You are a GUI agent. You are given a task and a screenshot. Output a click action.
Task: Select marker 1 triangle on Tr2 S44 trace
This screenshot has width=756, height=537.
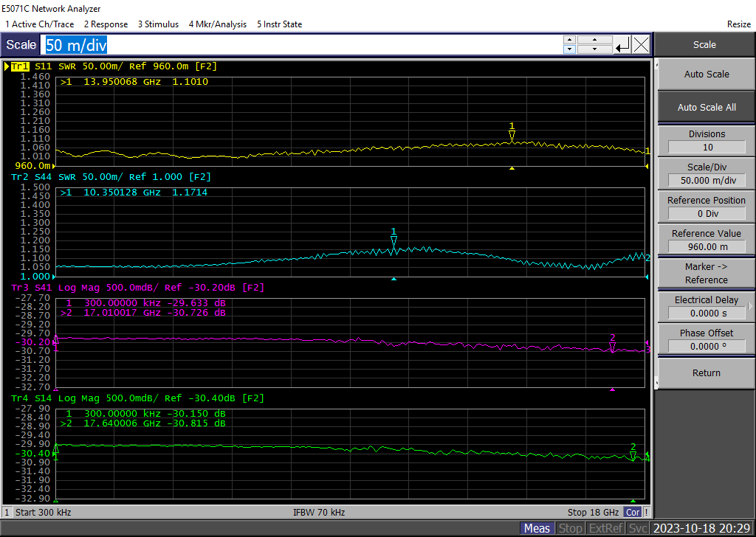[394, 241]
